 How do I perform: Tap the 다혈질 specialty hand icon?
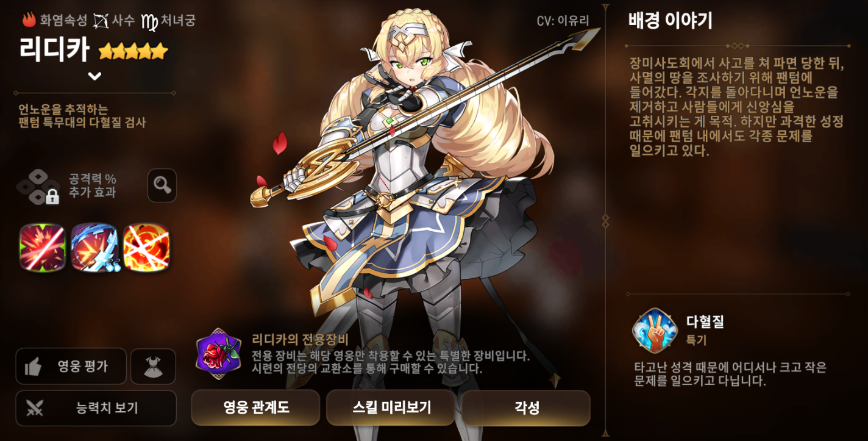655,331
